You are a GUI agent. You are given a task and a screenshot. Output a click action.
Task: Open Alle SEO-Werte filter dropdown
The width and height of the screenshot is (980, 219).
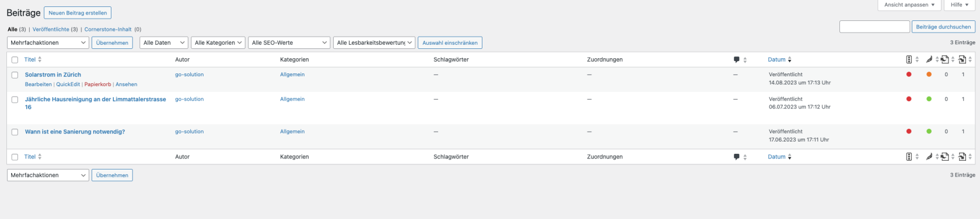pos(289,43)
